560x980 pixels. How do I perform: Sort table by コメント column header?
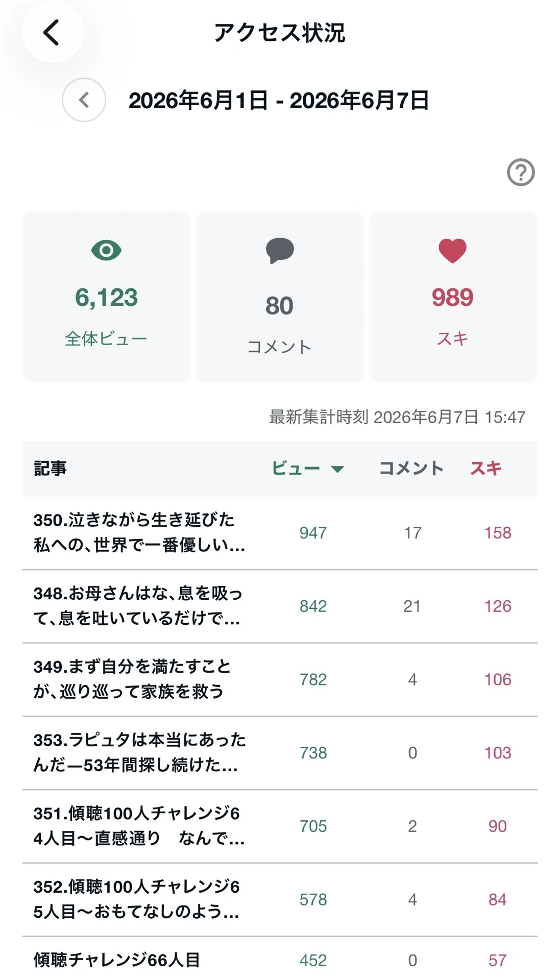pos(411,468)
